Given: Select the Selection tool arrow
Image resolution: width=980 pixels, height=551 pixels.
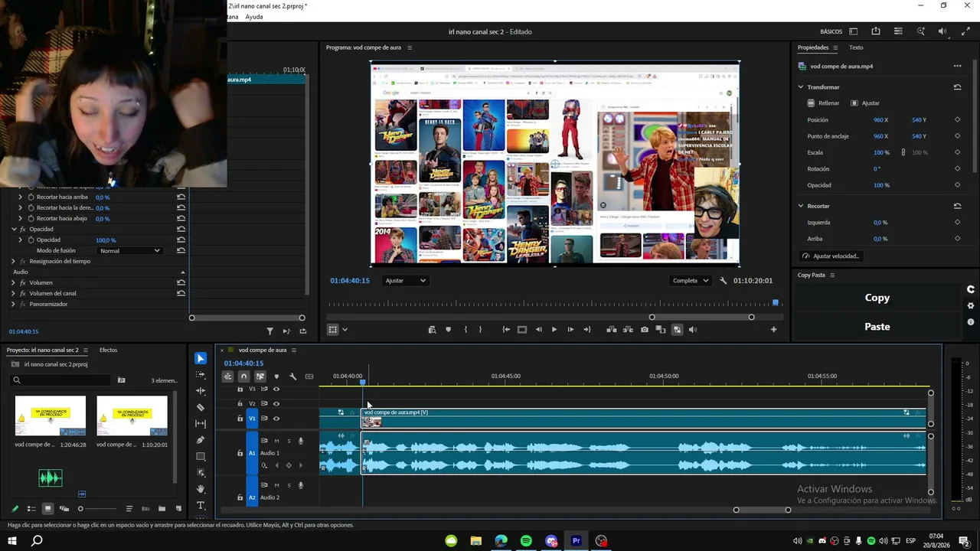Looking at the screenshot, I should point(201,358).
